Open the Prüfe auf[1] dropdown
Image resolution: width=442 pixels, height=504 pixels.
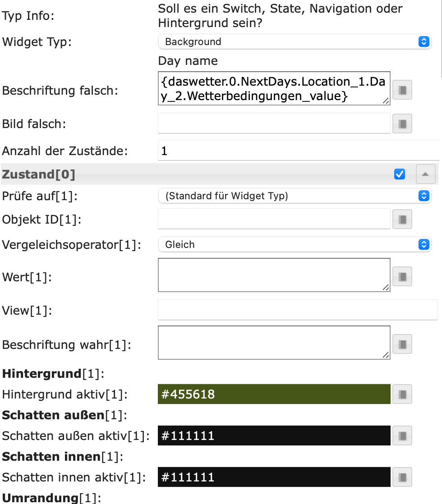[295, 196]
